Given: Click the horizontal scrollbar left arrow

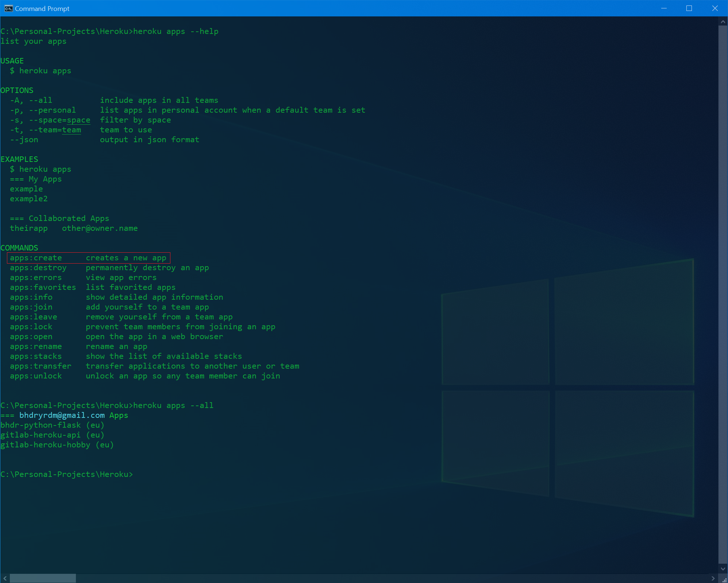Looking at the screenshot, I should pyautogui.click(x=5, y=578).
